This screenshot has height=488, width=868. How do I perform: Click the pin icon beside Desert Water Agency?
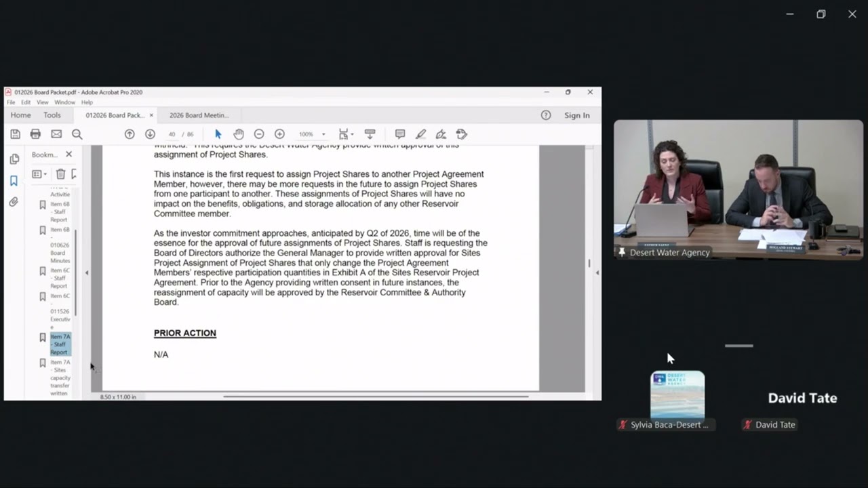point(622,252)
